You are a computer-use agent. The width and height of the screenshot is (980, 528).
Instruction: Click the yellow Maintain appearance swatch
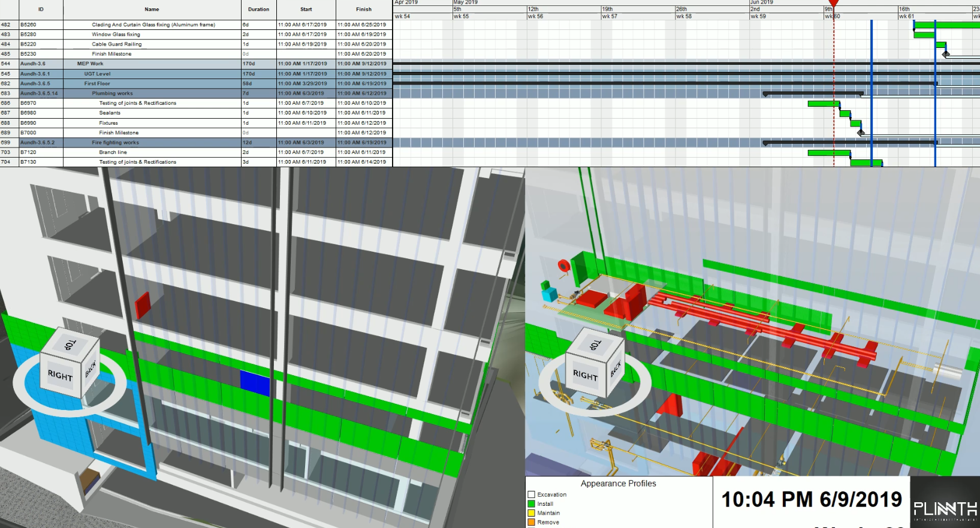(531, 513)
